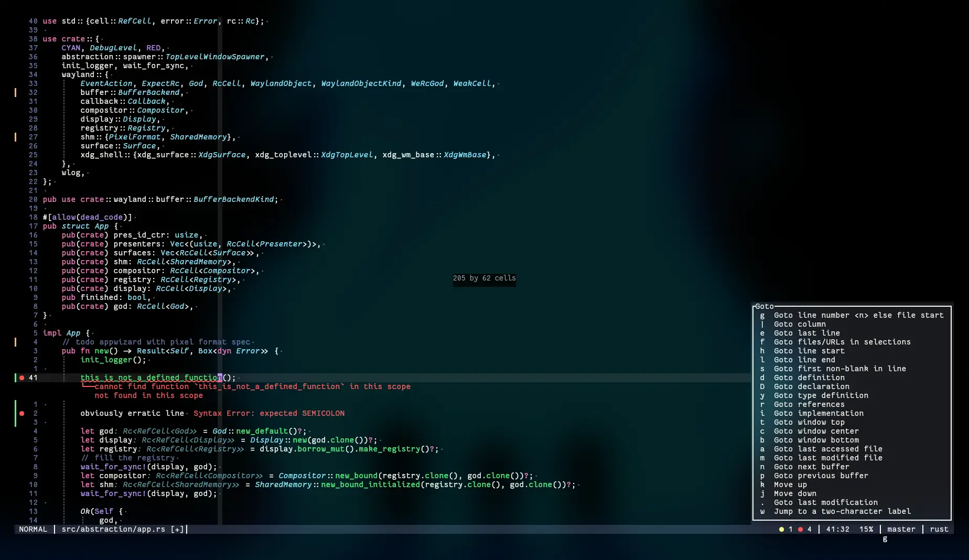Image resolution: width=969 pixels, height=560 pixels.
Task: Click the yellow warning count indicator in status bar
Action: [785, 529]
